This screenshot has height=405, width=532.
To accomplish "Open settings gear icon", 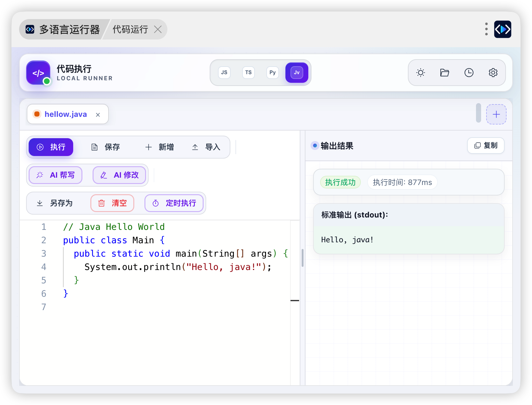I will coord(493,73).
